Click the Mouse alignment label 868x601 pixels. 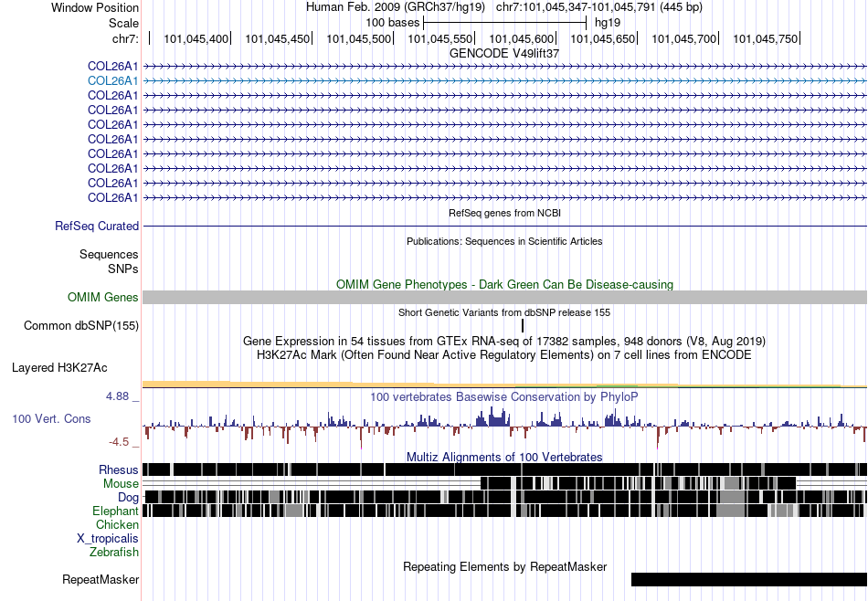click(121, 484)
